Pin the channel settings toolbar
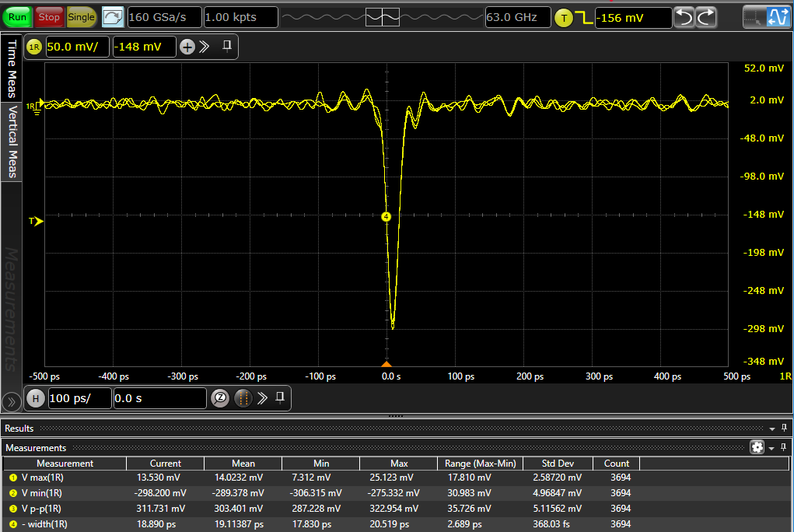Screen dimensions: 794x532 tap(227, 47)
